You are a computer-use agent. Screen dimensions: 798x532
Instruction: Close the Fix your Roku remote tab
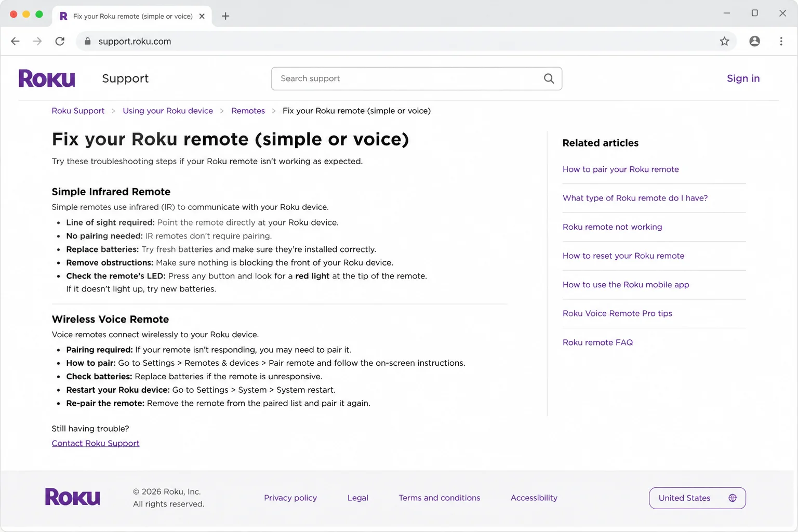[202, 16]
